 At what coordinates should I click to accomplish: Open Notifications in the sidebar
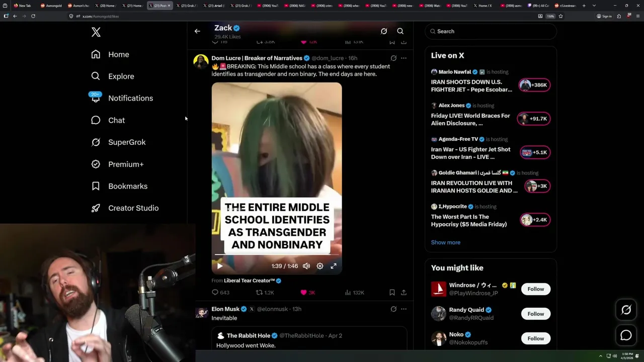(121, 98)
